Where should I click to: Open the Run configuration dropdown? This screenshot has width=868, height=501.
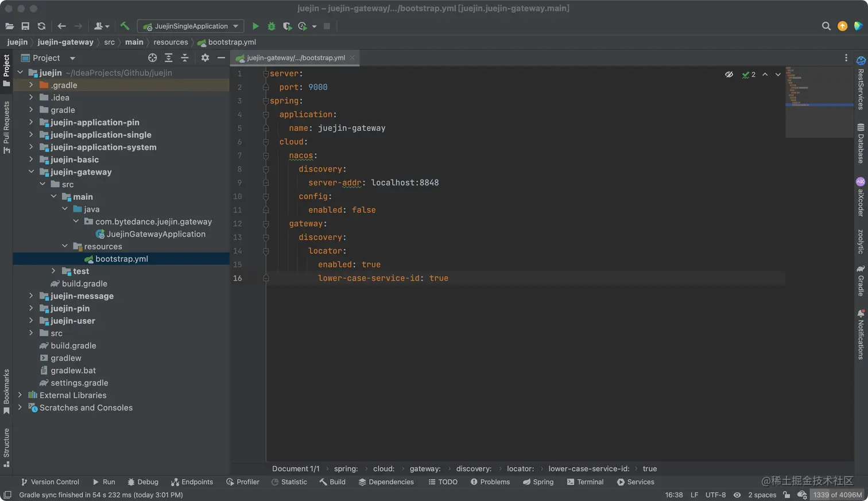(191, 26)
